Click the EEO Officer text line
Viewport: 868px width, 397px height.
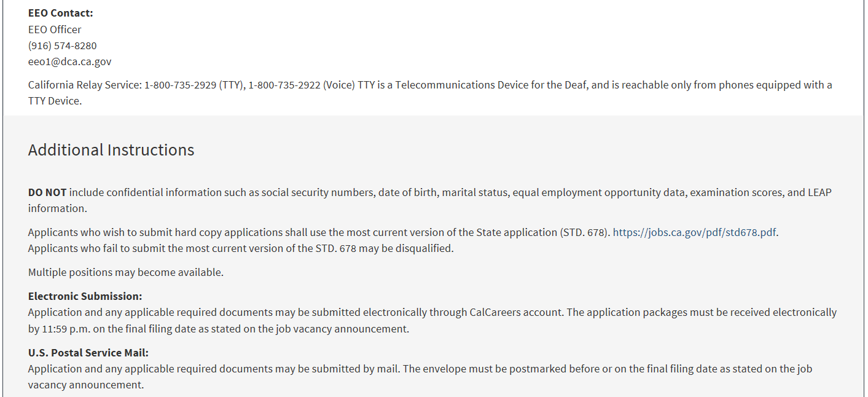[x=55, y=29]
